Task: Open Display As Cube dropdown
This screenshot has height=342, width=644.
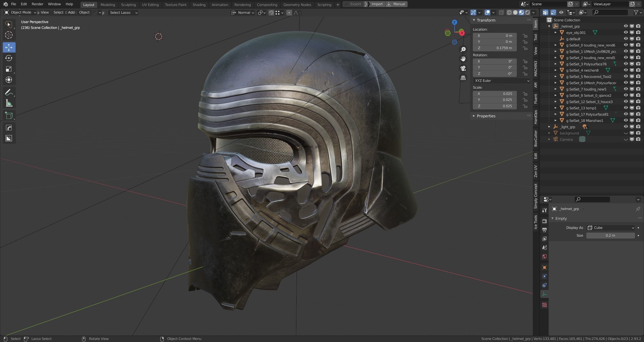Action: pos(611,228)
